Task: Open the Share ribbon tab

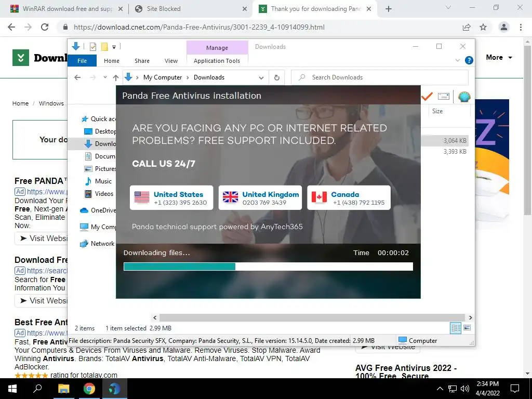Action: pos(142,61)
